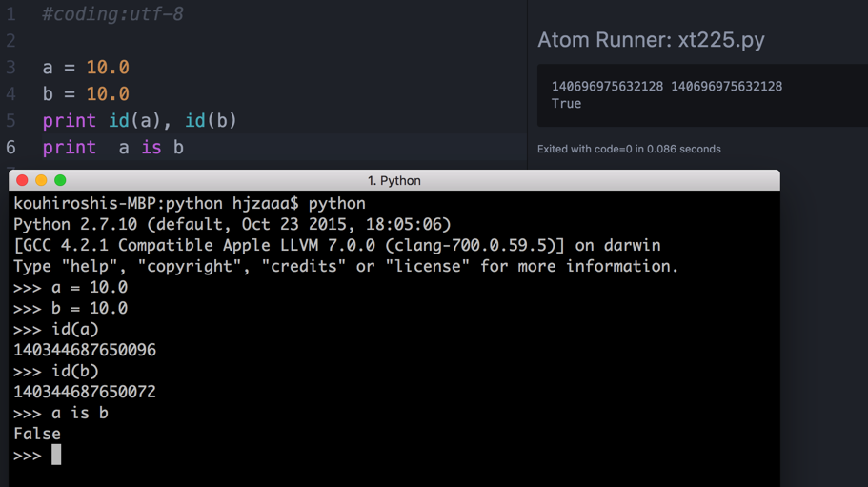Place cursor on 'b = 10.0' editor line
This screenshot has height=487, width=868.
(x=86, y=94)
